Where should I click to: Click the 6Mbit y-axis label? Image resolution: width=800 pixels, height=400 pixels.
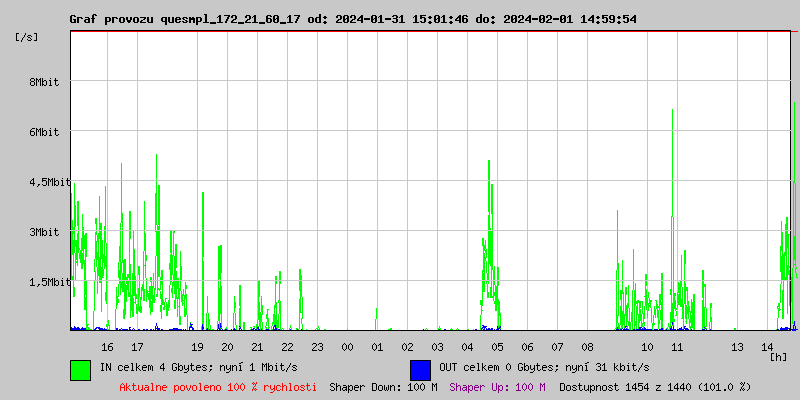click(44, 132)
